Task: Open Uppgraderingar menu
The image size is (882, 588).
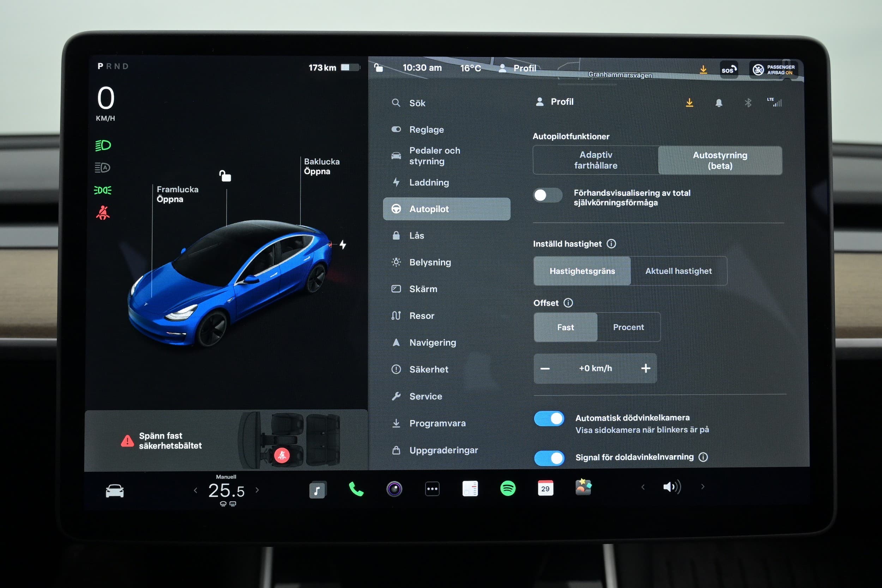Action: [x=447, y=450]
